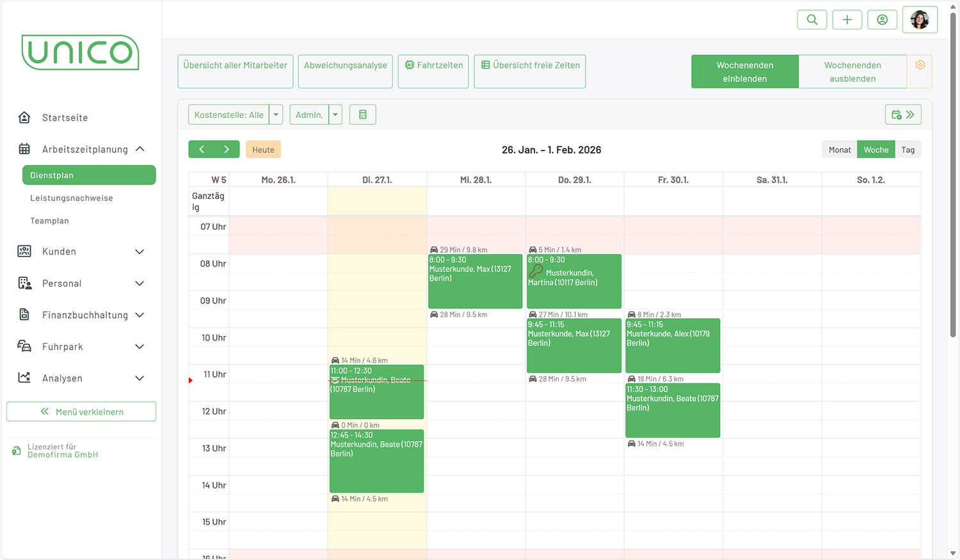Select Wochenenden ausblenden option

[x=852, y=72]
